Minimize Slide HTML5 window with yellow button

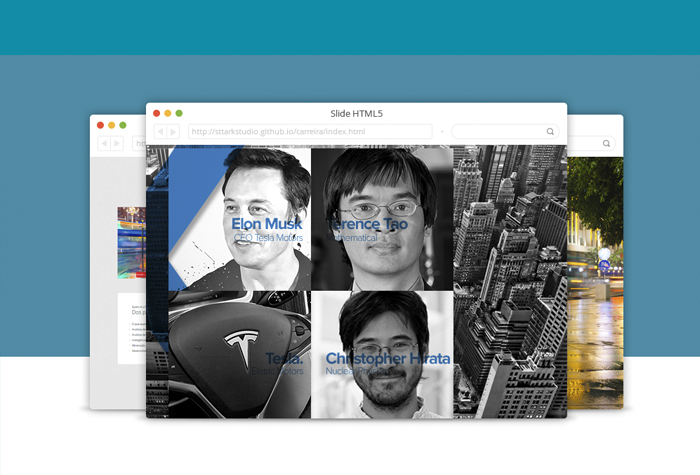pos(167,113)
